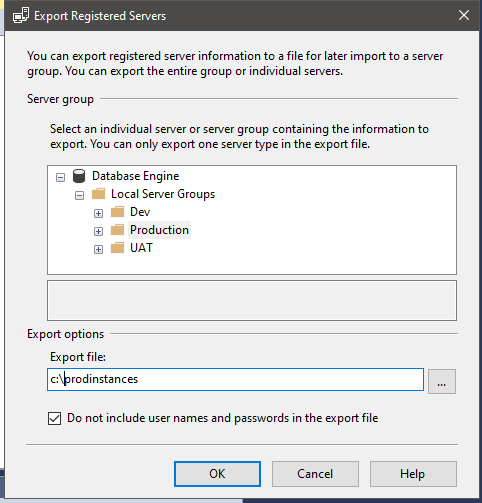The height and width of the screenshot is (503, 482).
Task: Select the Production group label
Action: (x=159, y=230)
